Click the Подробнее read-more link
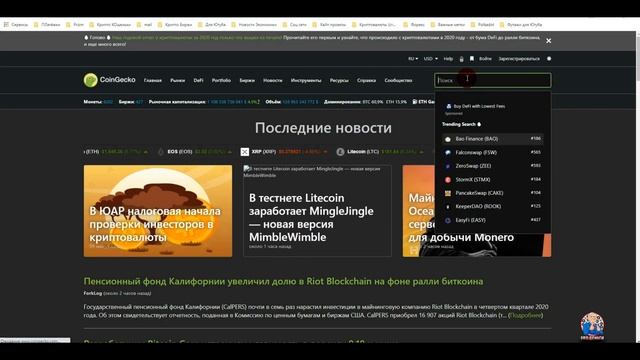 (525, 315)
